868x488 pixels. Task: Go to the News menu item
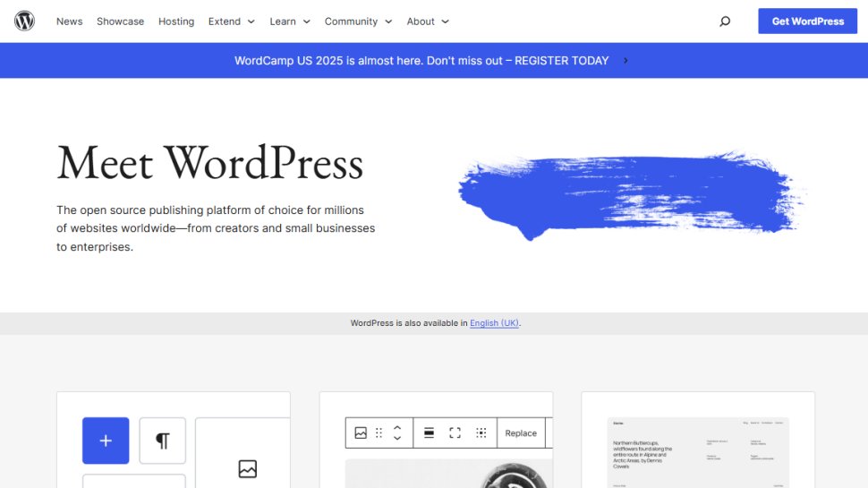pyautogui.click(x=69, y=21)
